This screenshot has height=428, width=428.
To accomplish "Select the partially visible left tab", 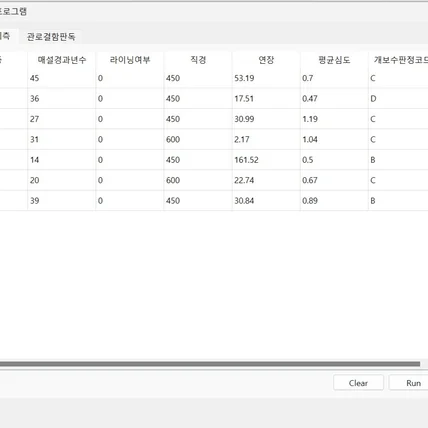I will click(6, 36).
